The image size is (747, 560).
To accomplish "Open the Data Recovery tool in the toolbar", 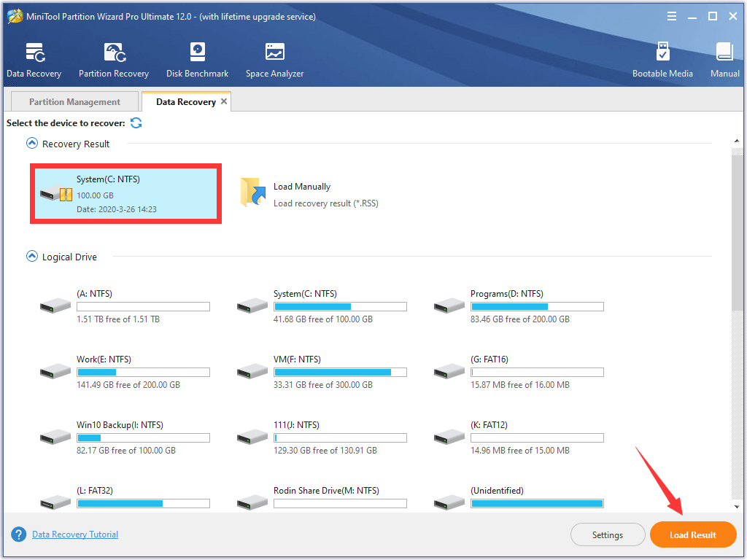I will (x=34, y=60).
